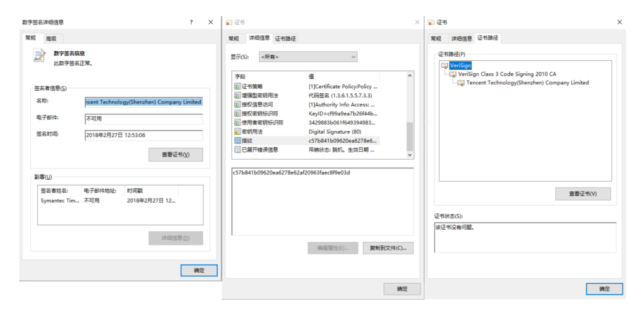Click the Class 3 Code Signing CA icon
Image resolution: width=644 pixels, height=329 pixels.
[453, 74]
